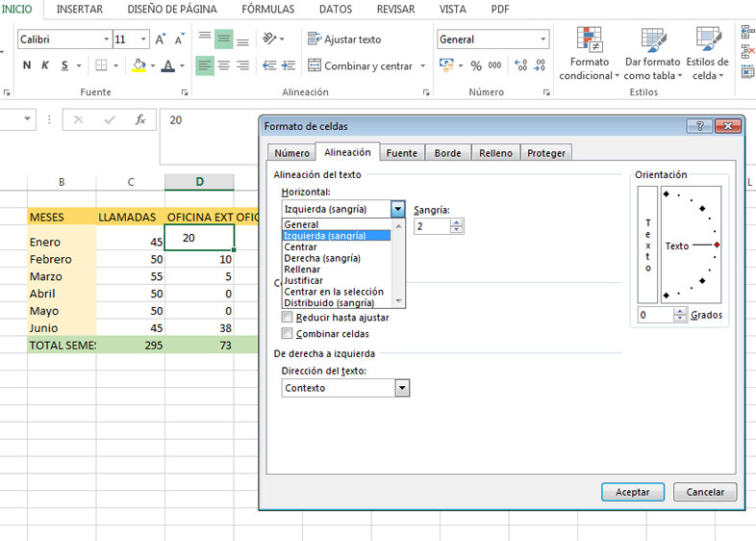Apply thousands separator 000 style
756x541 pixels.
[x=494, y=65]
